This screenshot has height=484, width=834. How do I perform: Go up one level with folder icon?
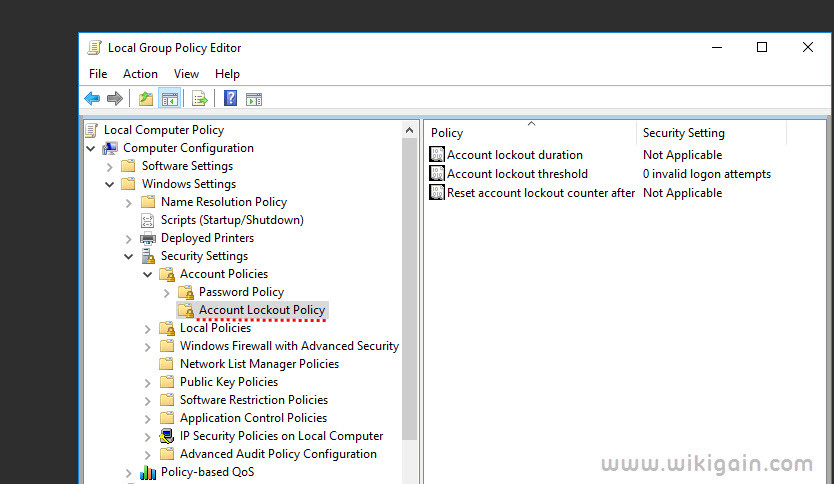146,99
